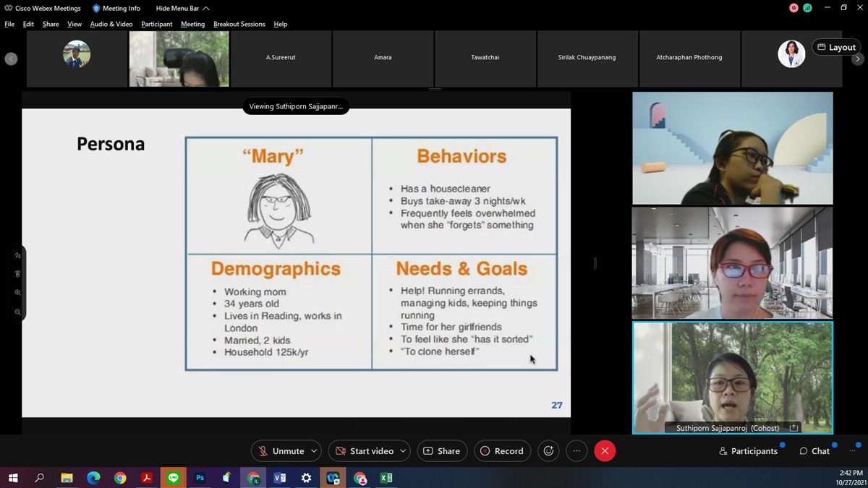Toggle the Participants panel

[x=748, y=451]
